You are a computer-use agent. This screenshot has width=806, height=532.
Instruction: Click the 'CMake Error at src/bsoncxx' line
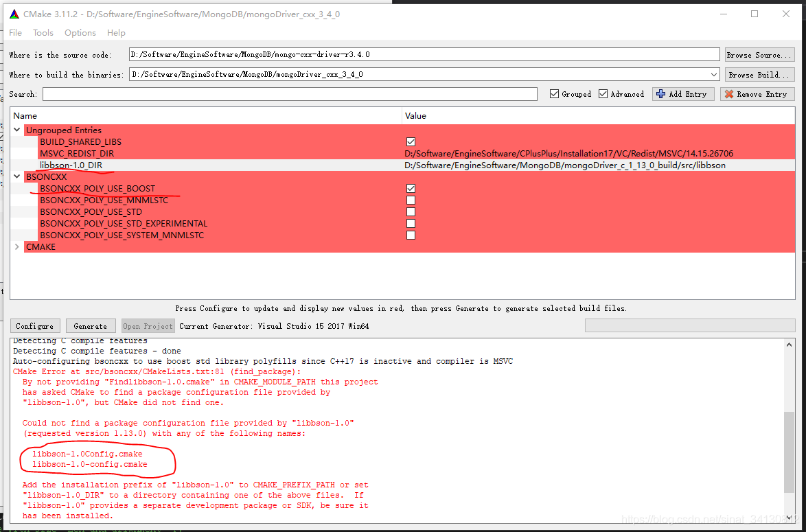(157, 371)
